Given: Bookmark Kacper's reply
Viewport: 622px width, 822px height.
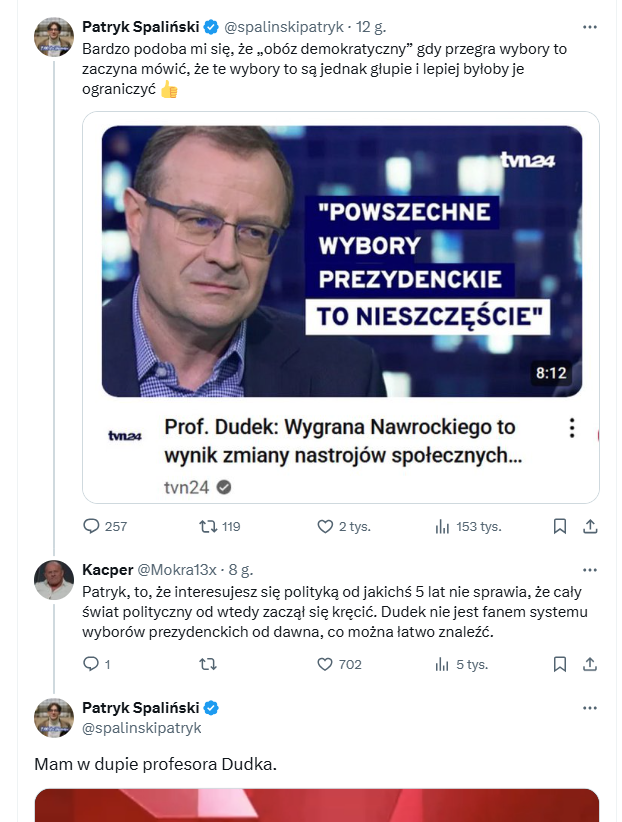Looking at the screenshot, I should pyautogui.click(x=560, y=663).
